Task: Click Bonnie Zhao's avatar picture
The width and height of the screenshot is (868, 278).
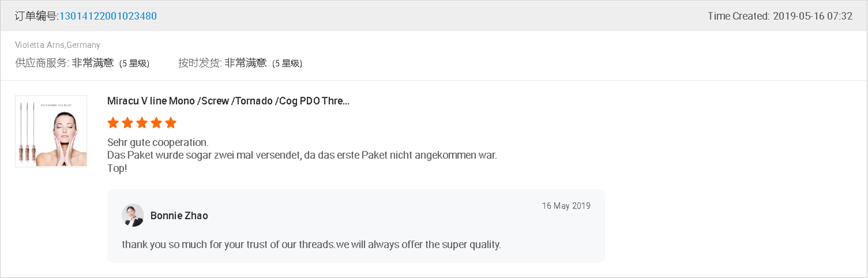Action: coord(133,215)
